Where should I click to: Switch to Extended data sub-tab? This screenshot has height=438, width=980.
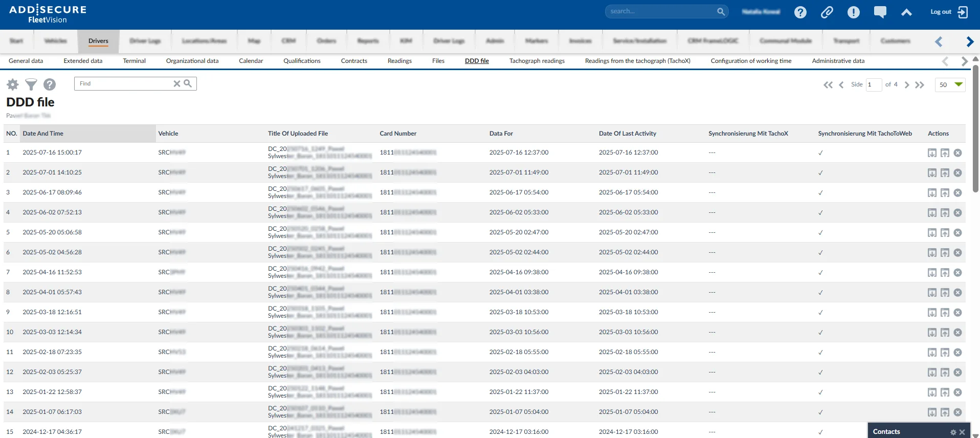83,61
